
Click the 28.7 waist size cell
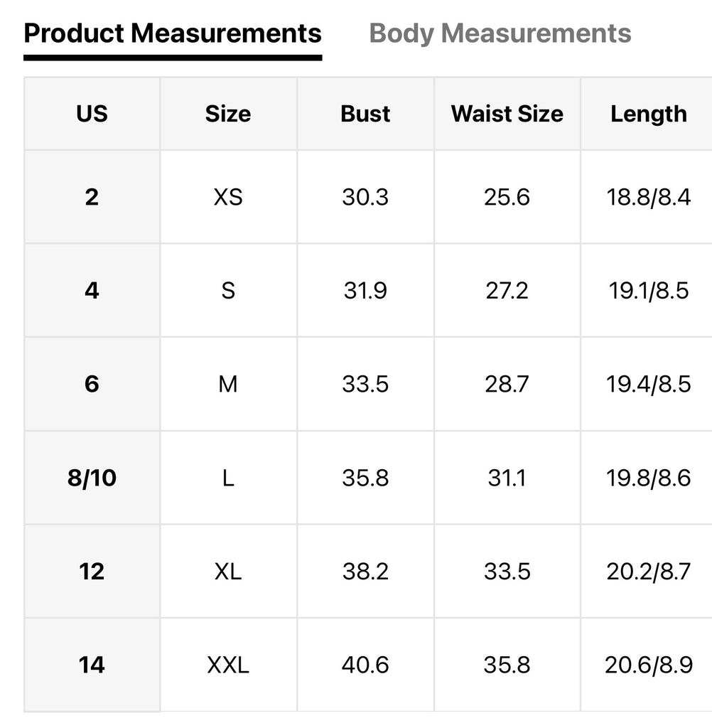pyautogui.click(x=507, y=384)
